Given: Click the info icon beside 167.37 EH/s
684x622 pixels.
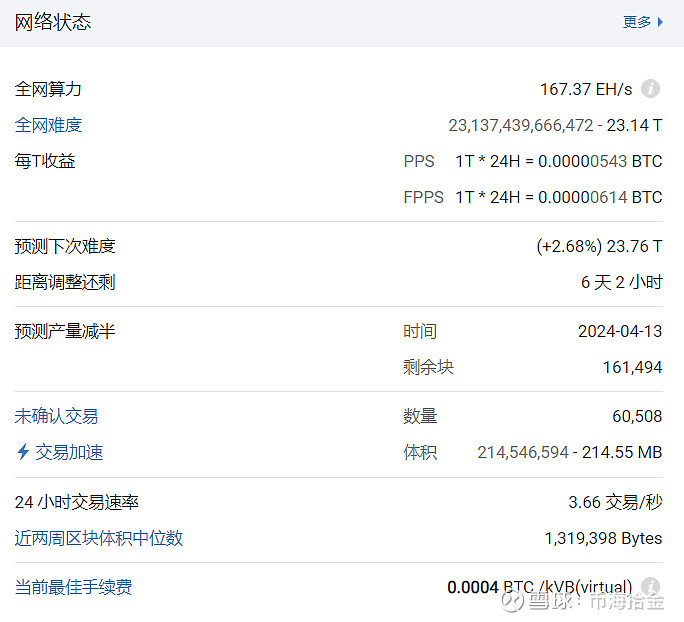Looking at the screenshot, I should tap(650, 89).
